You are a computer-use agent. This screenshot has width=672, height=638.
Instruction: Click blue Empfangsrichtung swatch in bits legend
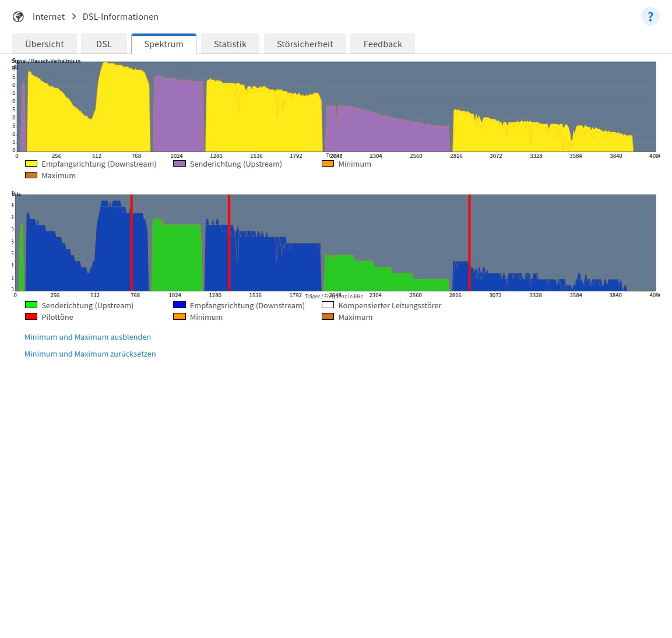coord(180,305)
